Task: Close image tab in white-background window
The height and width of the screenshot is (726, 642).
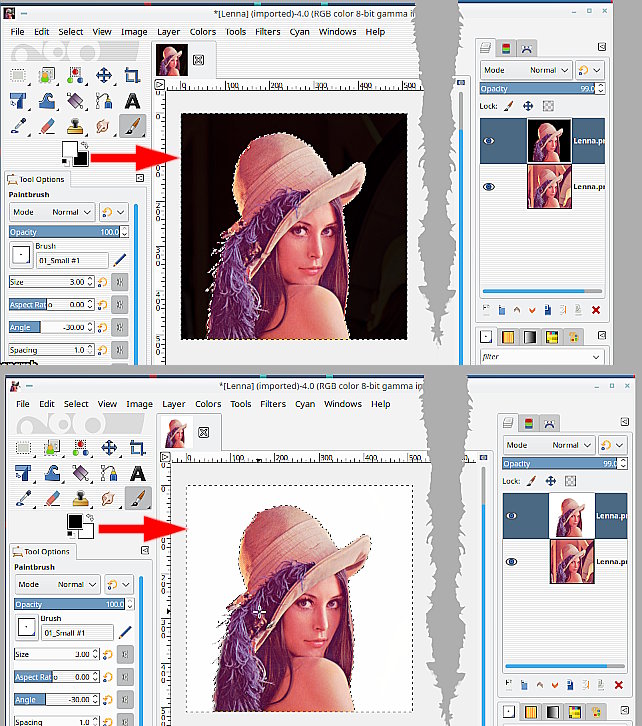Action: tap(204, 432)
